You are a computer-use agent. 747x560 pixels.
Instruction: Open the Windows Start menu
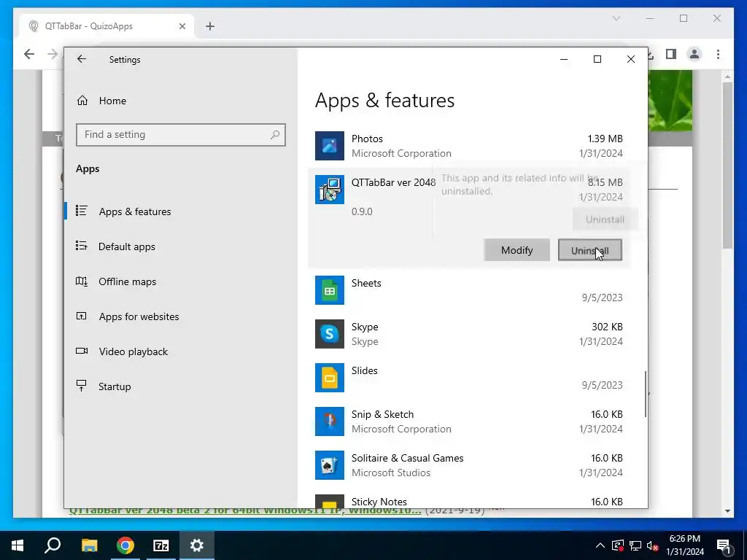pos(18,545)
